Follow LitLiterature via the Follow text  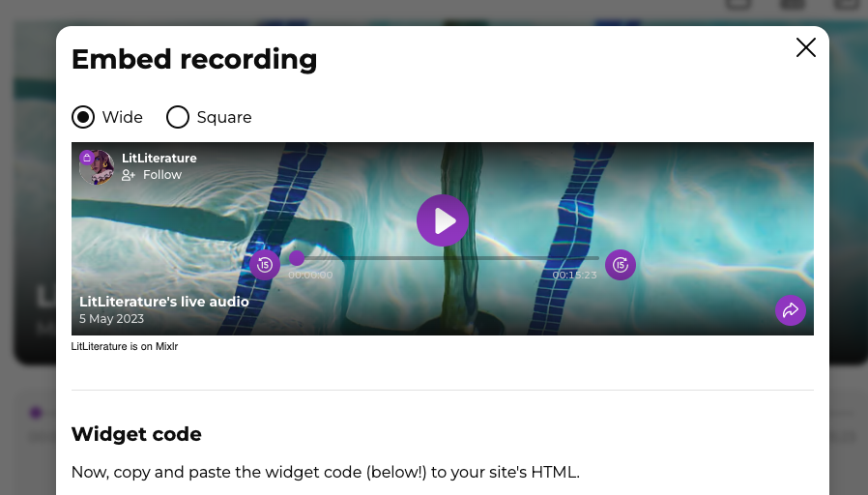(162, 175)
